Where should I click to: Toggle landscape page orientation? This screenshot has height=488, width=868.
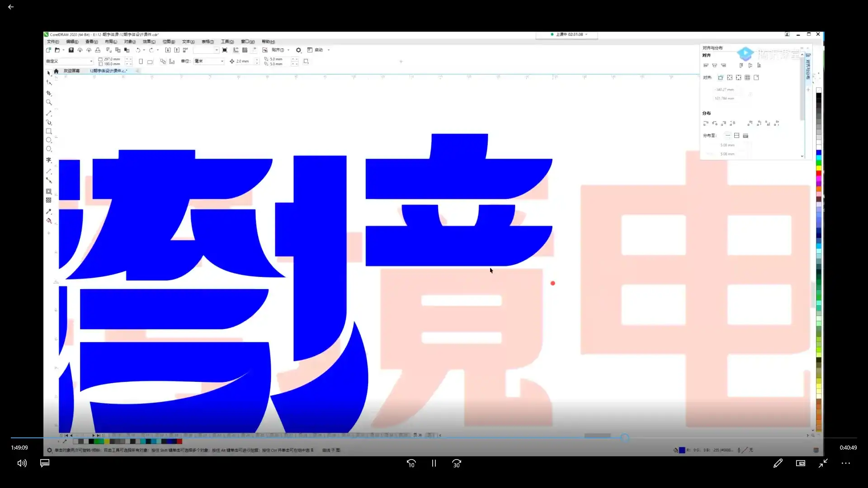point(150,61)
